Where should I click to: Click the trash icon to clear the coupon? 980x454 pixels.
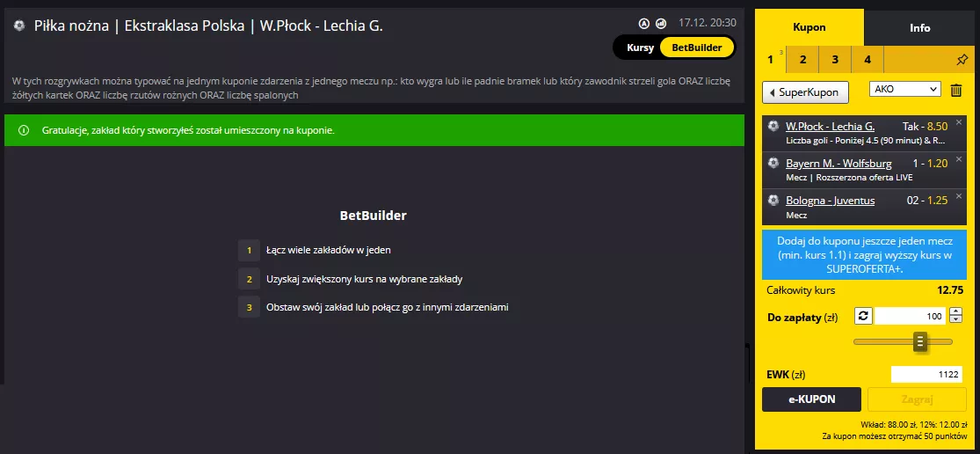coord(955,91)
